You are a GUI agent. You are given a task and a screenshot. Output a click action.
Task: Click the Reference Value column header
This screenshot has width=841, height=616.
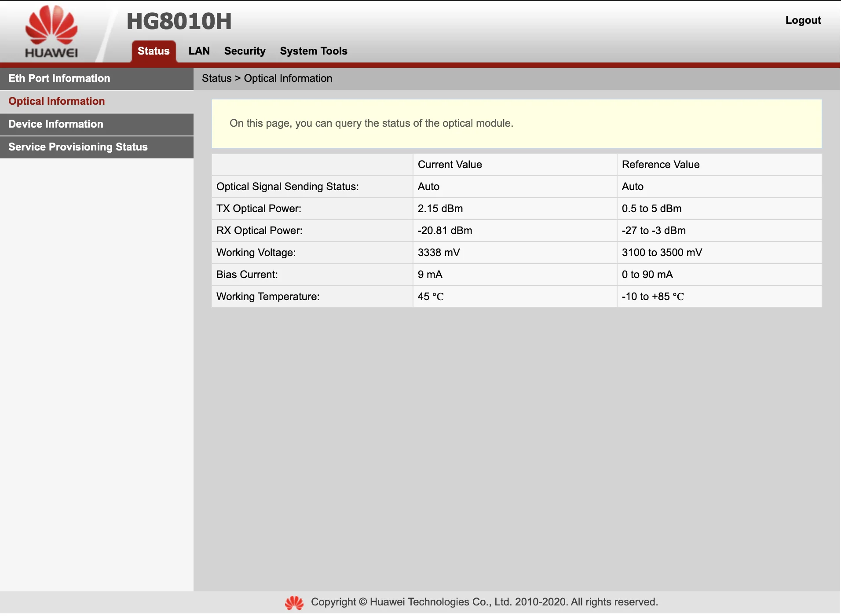pos(660,165)
